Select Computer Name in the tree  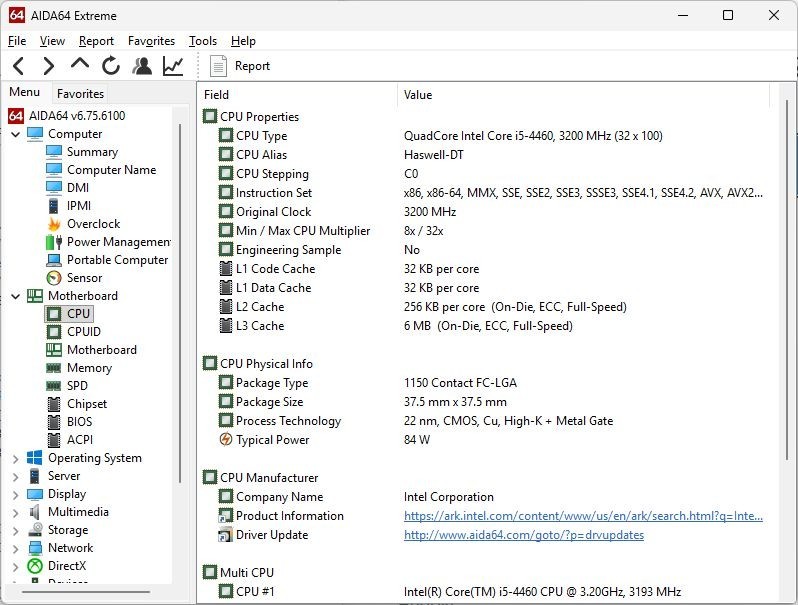click(111, 170)
